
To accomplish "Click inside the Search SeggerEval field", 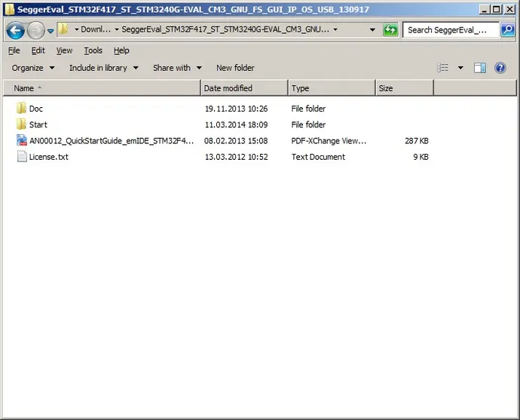I will pyautogui.click(x=451, y=30).
